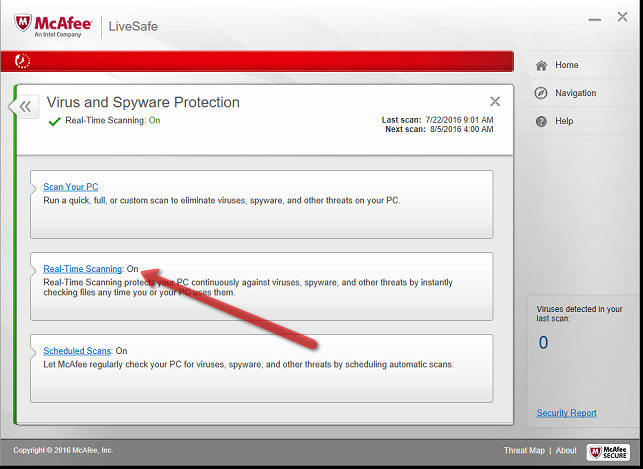Click the LiveSafe product title
The width and height of the screenshot is (643, 469).
[x=133, y=26]
